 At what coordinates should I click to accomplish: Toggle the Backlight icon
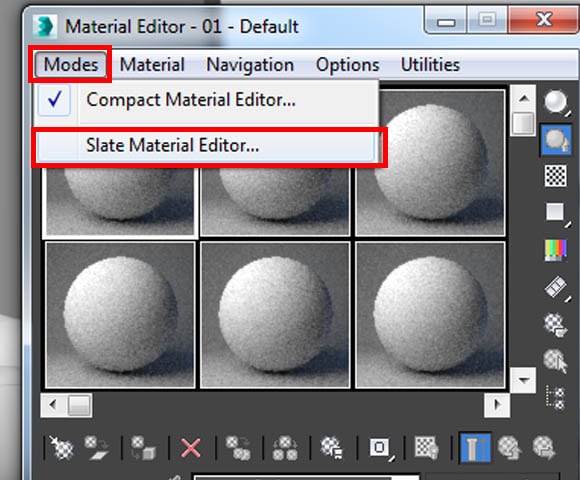click(556, 140)
